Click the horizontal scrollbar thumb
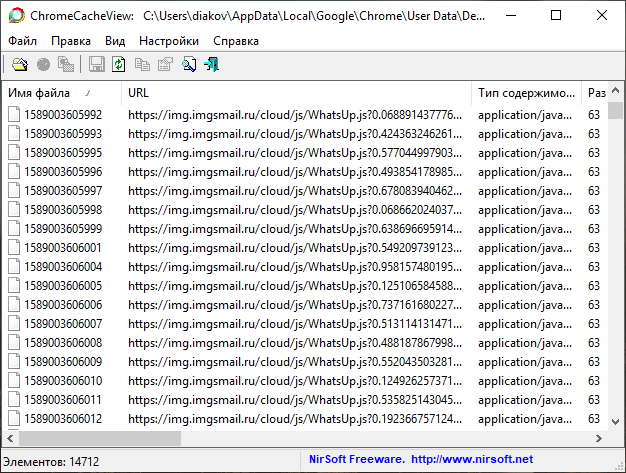Image resolution: width=626 pixels, height=473 pixels. pos(100,438)
